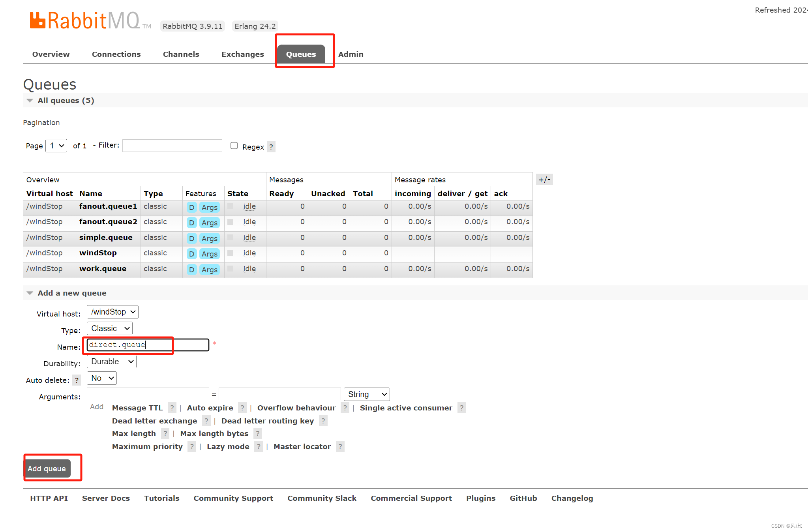This screenshot has height=532, width=808.
Task: Open the arguments String type dropdown
Action: coord(367,394)
